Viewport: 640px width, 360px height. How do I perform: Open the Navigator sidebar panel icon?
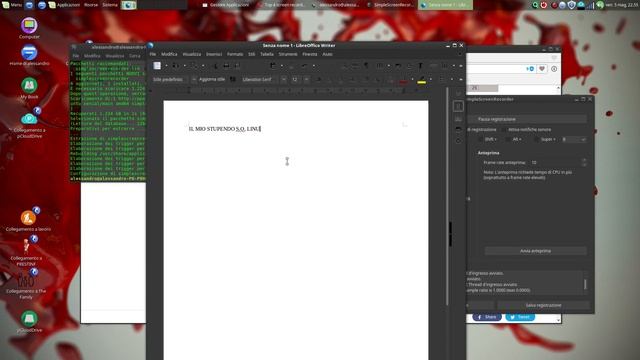458,140
